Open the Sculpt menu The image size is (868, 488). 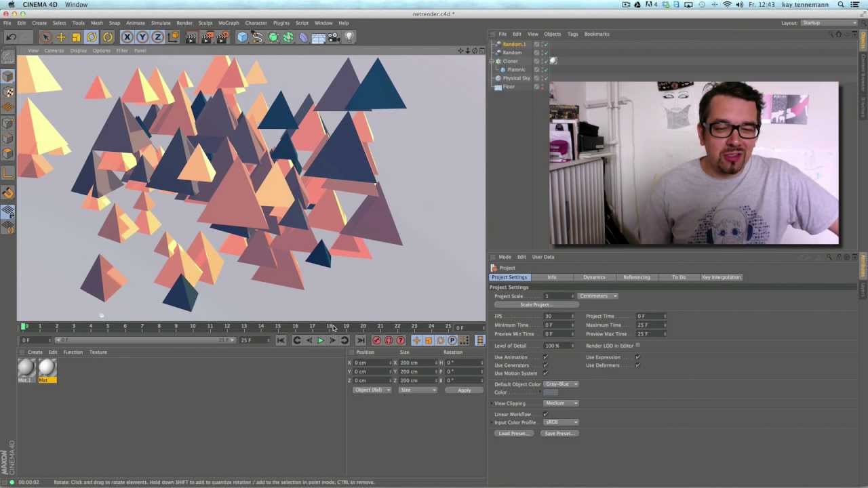click(205, 23)
